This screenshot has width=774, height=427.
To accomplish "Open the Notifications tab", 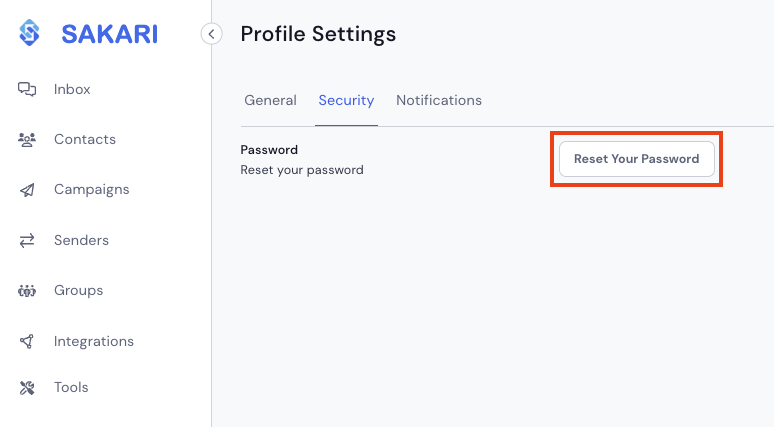I will tap(439, 100).
